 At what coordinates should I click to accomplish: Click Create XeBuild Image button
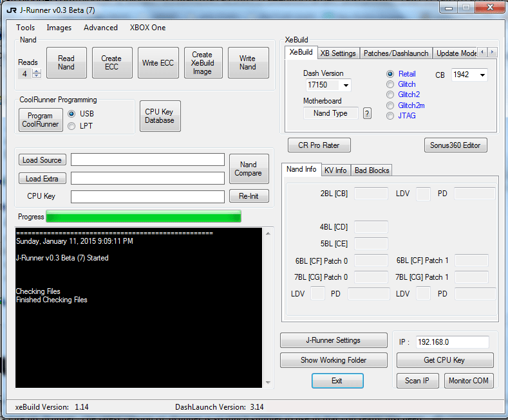203,63
